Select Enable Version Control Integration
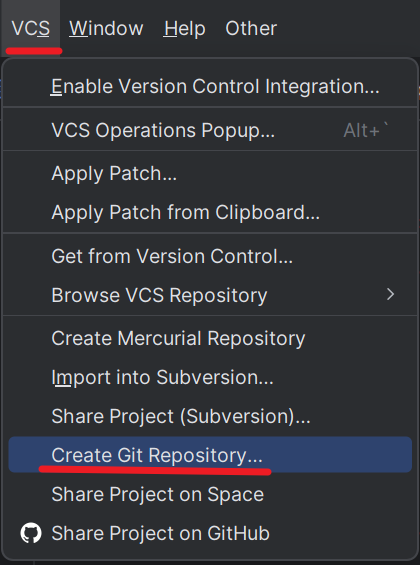This screenshot has height=565, width=420. pos(210,86)
